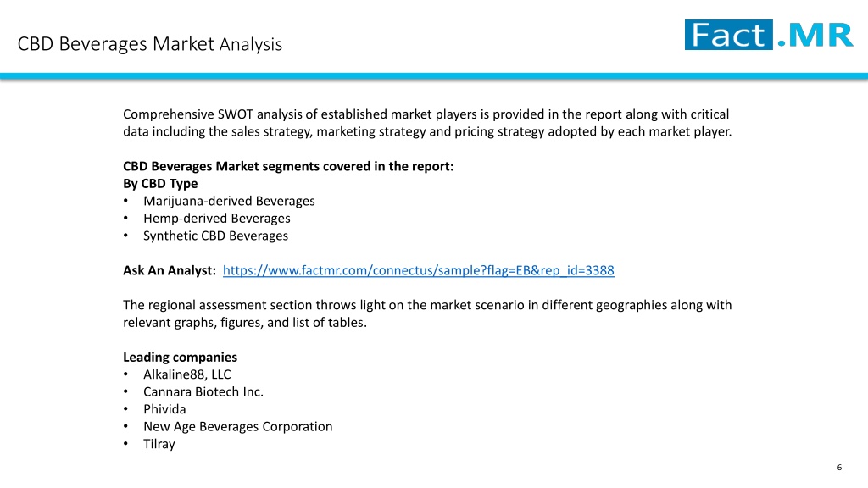The width and height of the screenshot is (868, 488).
Task: Open the factmr.com sample report link
Action: [419, 270]
